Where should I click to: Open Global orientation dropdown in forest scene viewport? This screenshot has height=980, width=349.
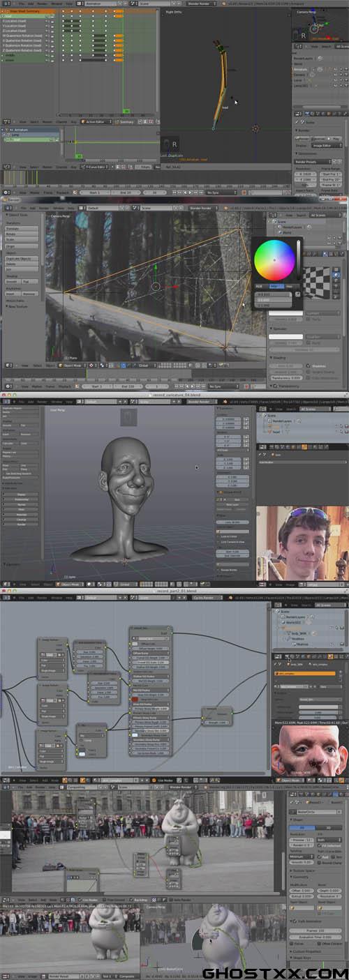click(148, 365)
